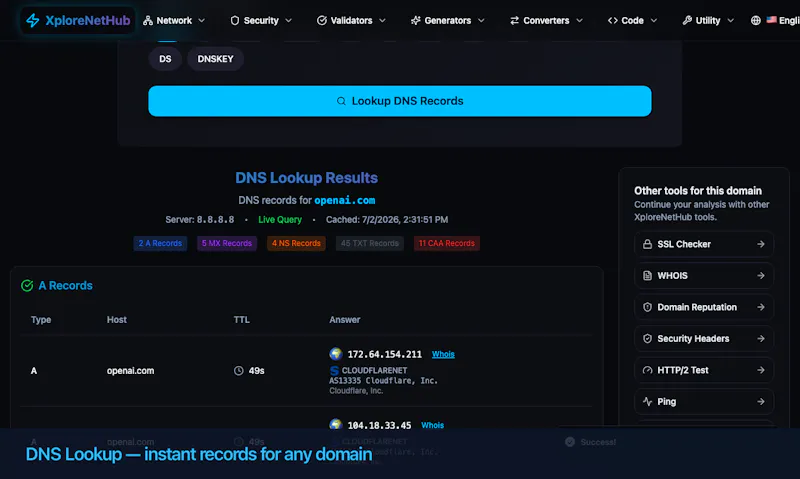Expand the Security dropdown chevron
800x479 pixels.
click(x=288, y=20)
